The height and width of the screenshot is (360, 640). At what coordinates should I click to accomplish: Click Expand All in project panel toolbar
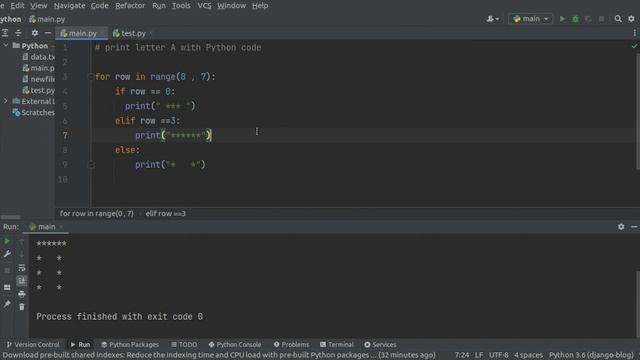[5, 33]
